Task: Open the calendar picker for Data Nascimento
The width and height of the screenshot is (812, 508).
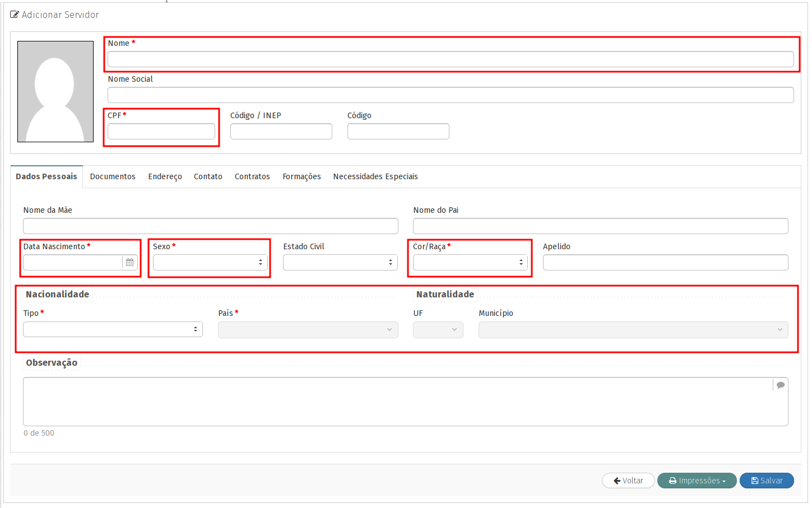Action: pos(129,262)
